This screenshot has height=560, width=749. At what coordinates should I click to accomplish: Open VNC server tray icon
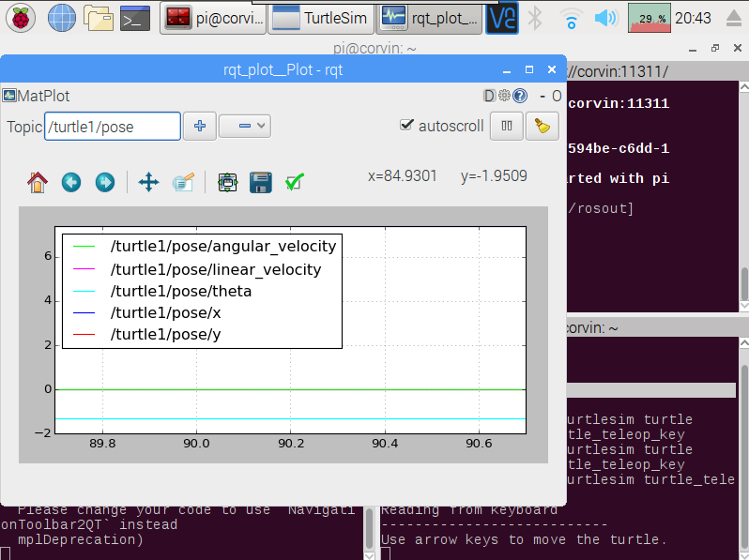coord(501,18)
